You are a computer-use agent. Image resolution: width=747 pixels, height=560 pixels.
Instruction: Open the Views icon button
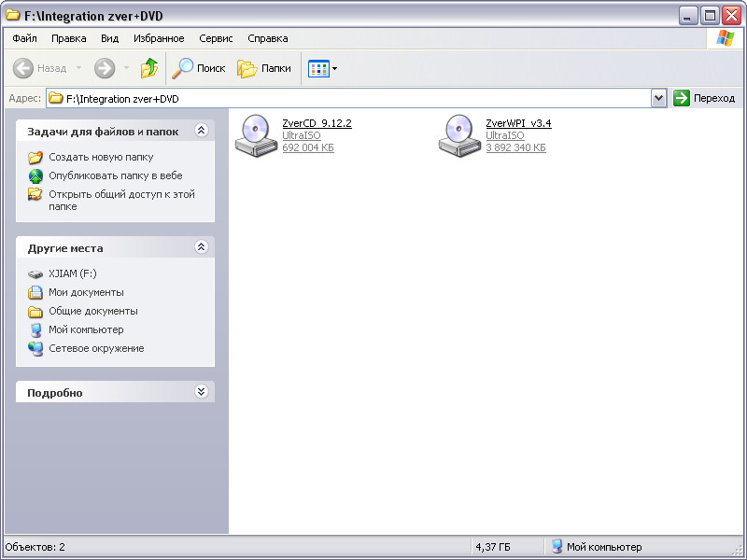(318, 68)
